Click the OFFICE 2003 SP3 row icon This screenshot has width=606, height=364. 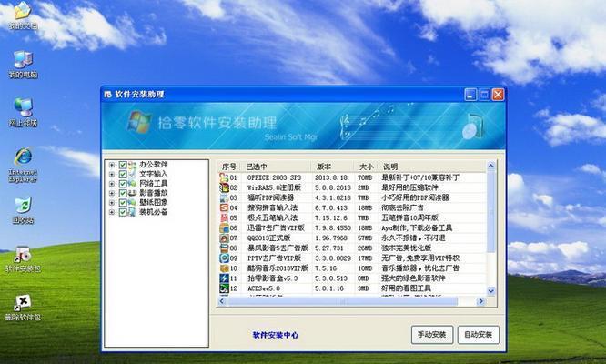224,177
